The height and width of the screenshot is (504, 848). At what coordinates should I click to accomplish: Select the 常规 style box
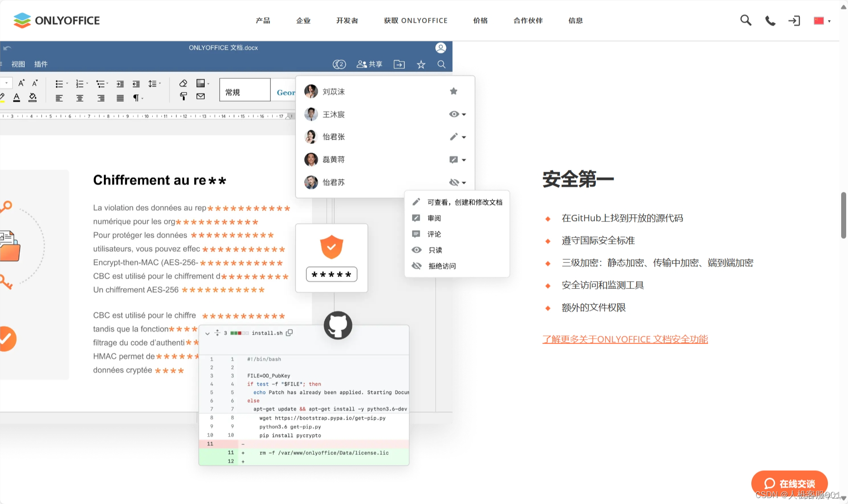point(245,90)
